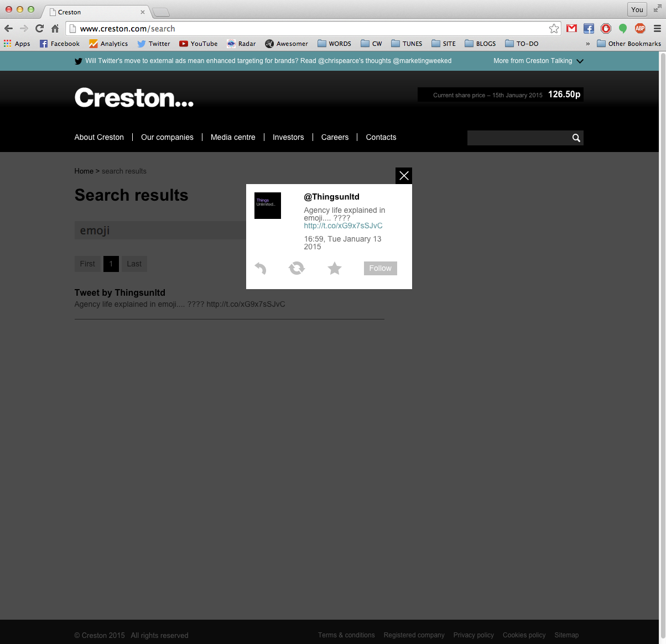Click the address bar URL
Viewport: 666px width, 644px height.
[x=127, y=29]
